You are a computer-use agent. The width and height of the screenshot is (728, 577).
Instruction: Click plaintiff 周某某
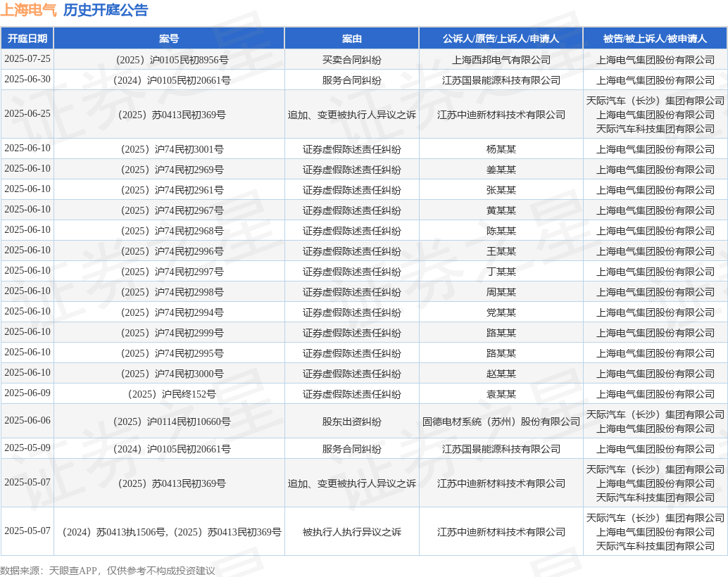501,293
